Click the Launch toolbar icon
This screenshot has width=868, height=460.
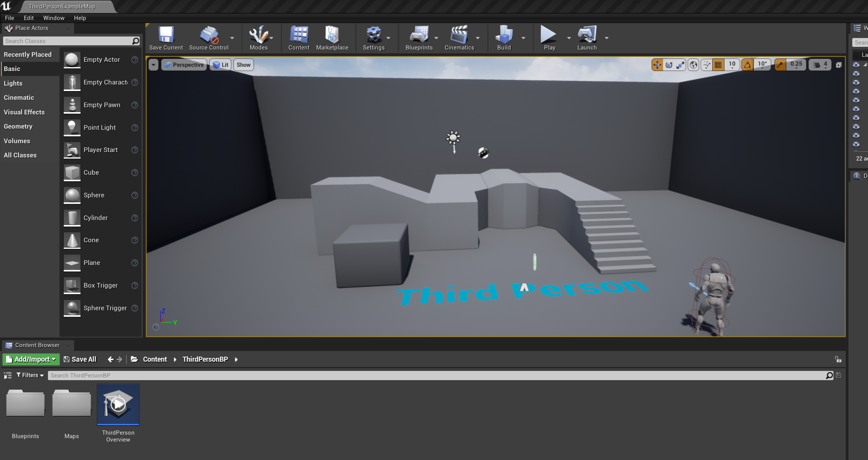(587, 38)
